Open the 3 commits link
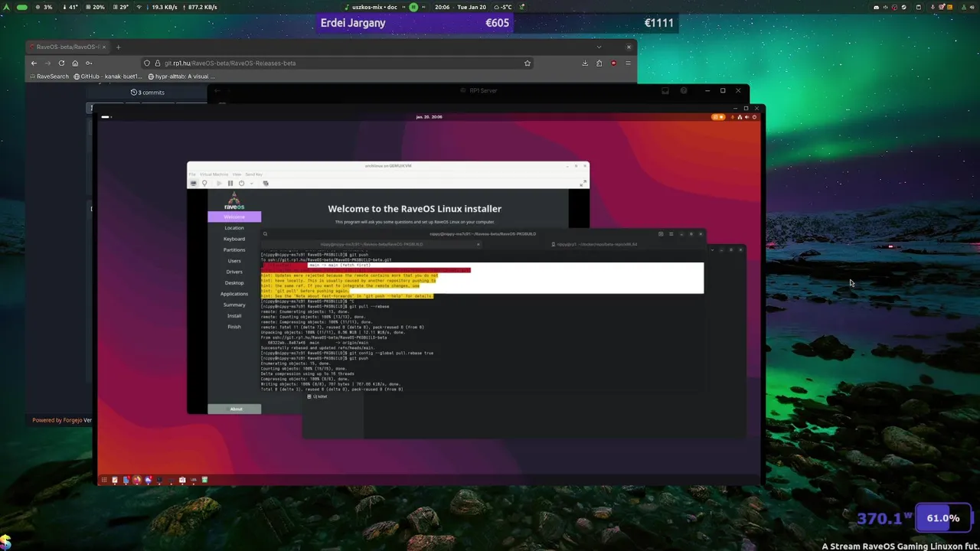This screenshot has height=551, width=980. click(x=148, y=93)
